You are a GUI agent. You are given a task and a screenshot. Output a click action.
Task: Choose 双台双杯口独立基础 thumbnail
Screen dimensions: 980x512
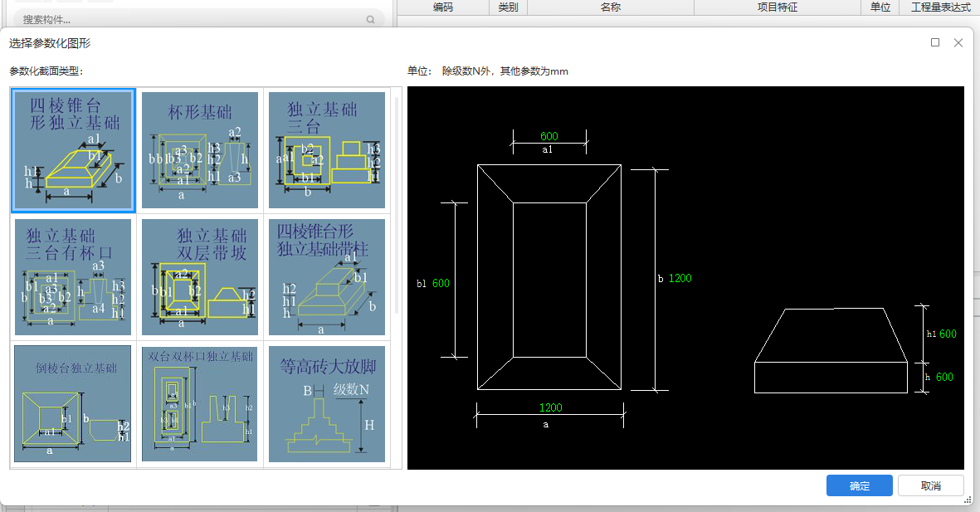[x=200, y=404]
